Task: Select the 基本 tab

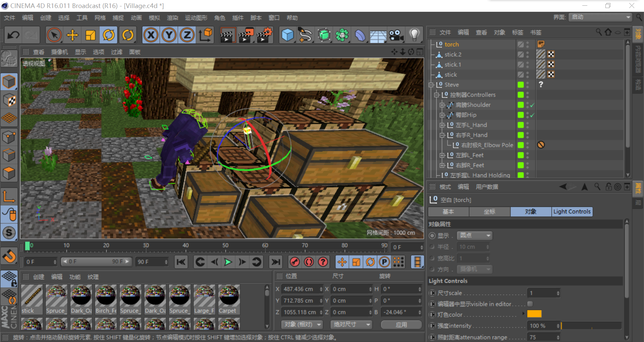Action: [x=448, y=212]
